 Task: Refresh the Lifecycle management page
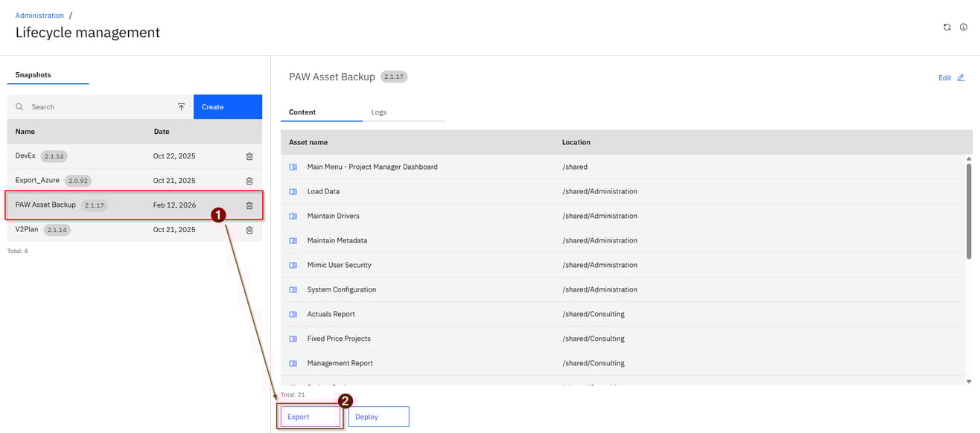click(947, 27)
